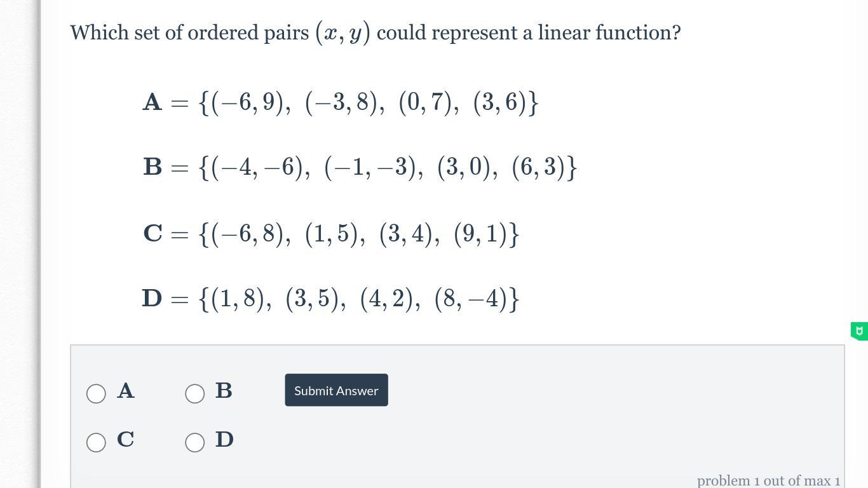This screenshot has height=488, width=868.
Task: Click set A's ordered pairs equation
Action: point(341,102)
